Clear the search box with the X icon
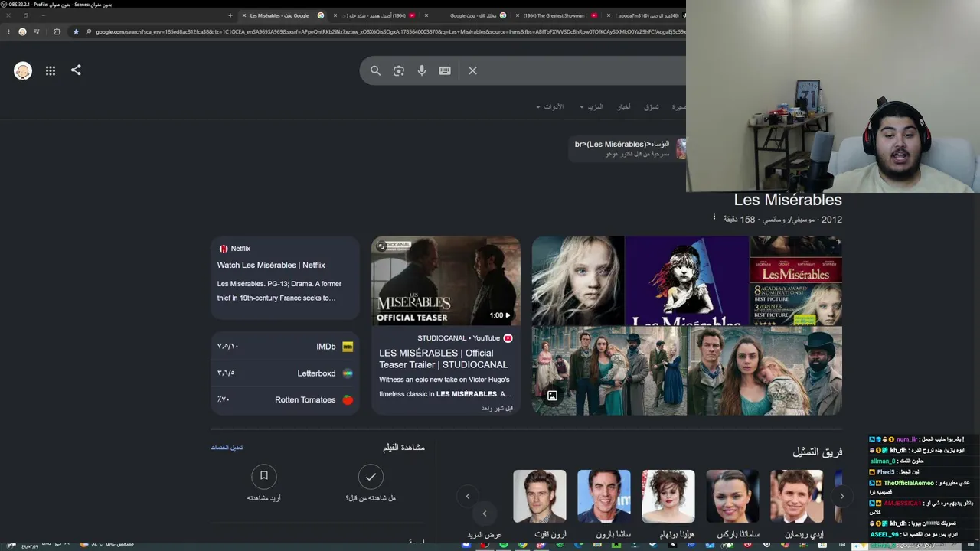980x551 pixels. coord(472,70)
